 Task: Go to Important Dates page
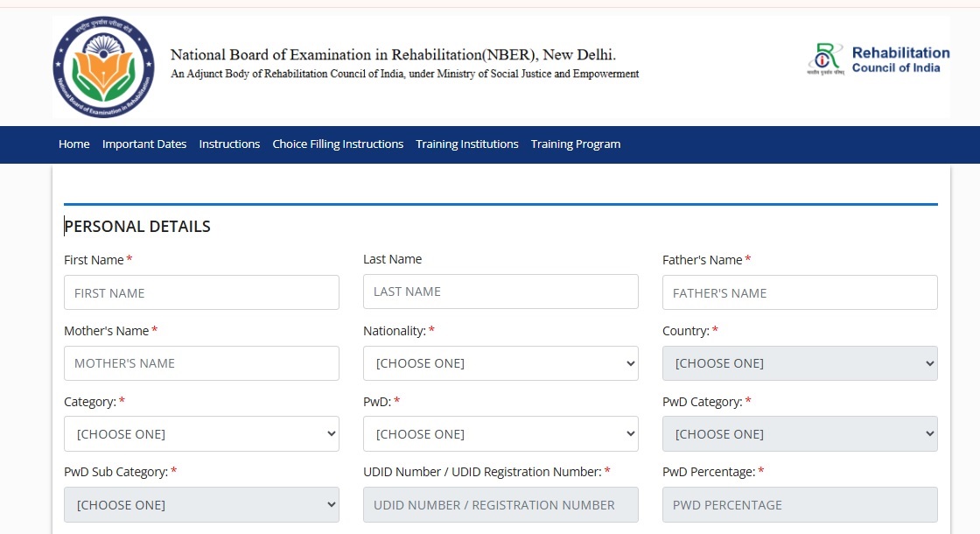144,144
